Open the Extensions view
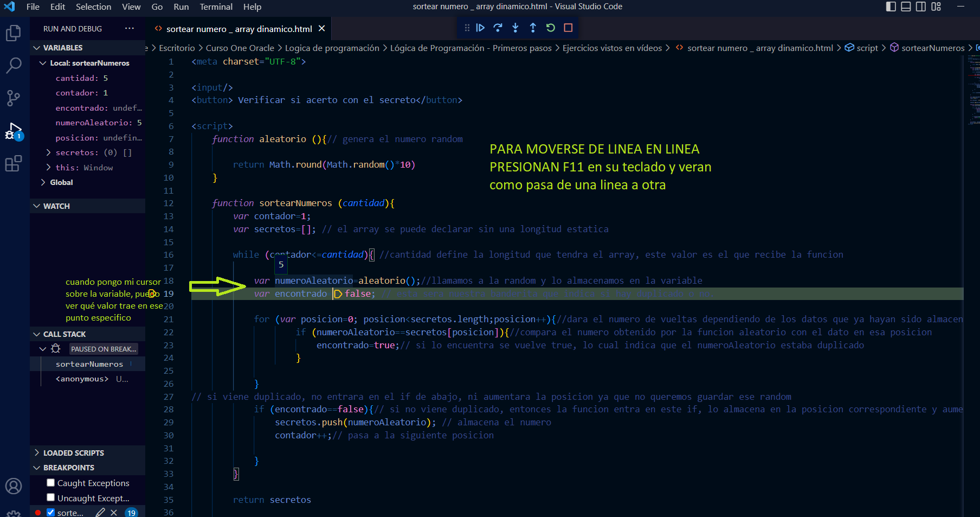Viewport: 980px width, 517px height. [x=13, y=163]
